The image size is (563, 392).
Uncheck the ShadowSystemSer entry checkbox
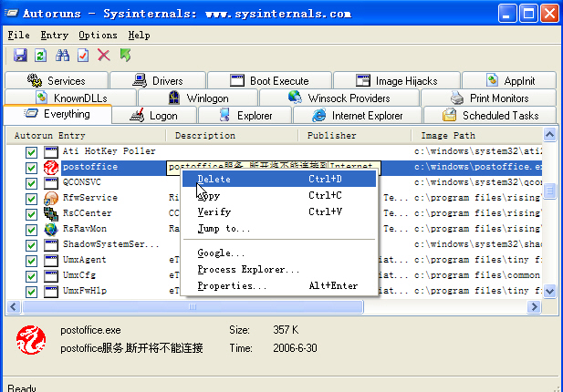(x=31, y=245)
